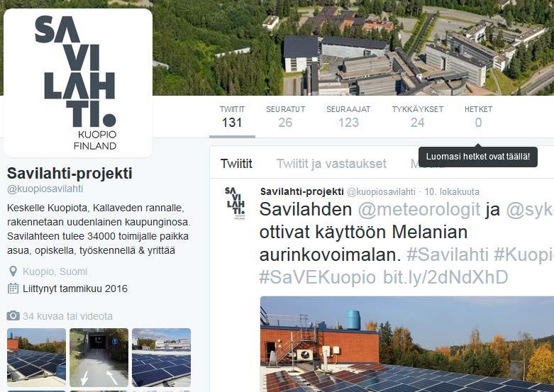The width and height of the screenshot is (554, 392).
Task: Click the camera icon beside 34 kuvaa
Action: click(13, 315)
